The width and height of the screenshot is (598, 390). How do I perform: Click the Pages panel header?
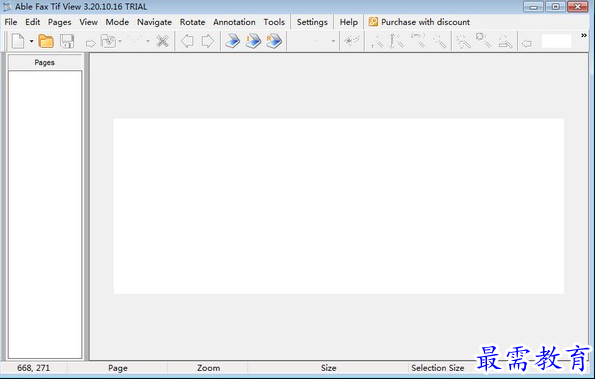coord(45,62)
